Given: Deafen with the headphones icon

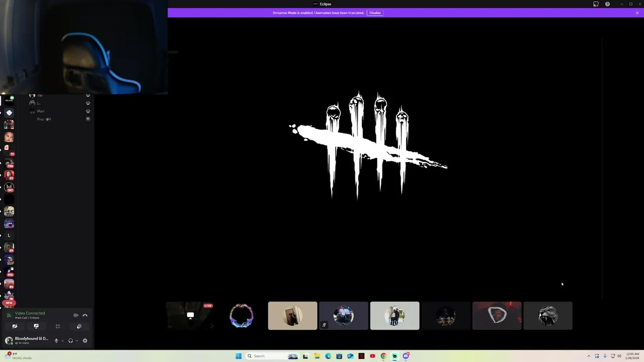Looking at the screenshot, I should [70, 340].
